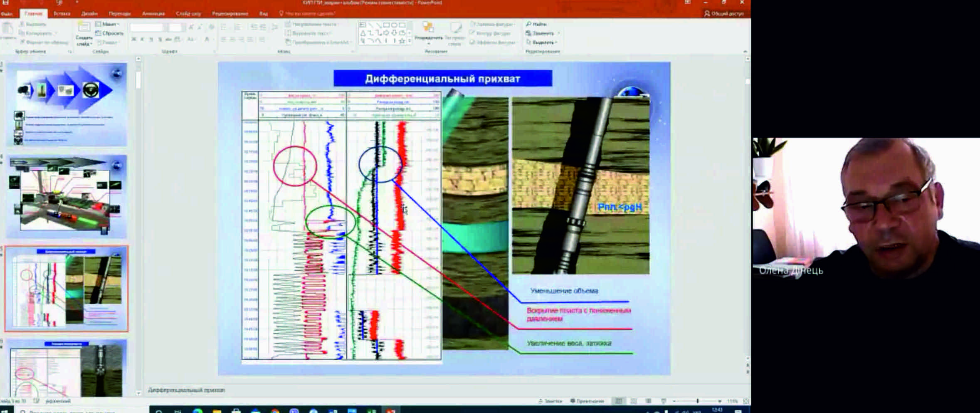This screenshot has height=413, width=980.
Task: Align text left in paragraph group
Action: [x=223, y=40]
